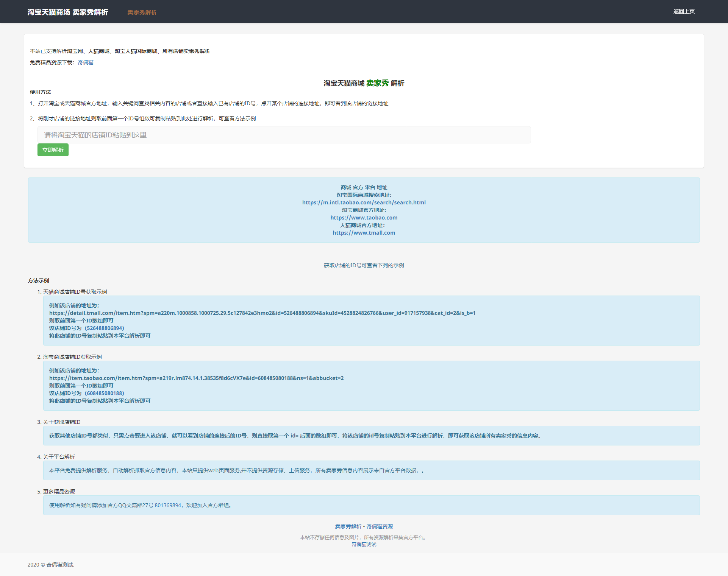Click list item 更多精品资源
Viewport: 728px width, 576px height.
pyautogui.click(x=59, y=492)
